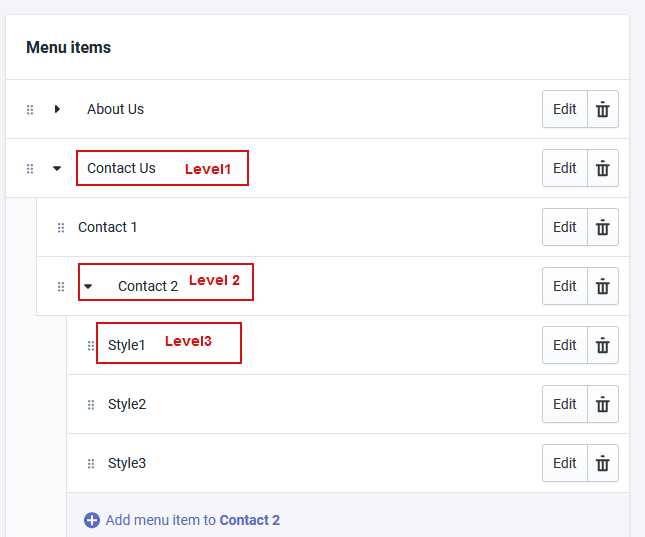This screenshot has width=645, height=537.
Task: Delete the About Us menu item
Action: click(x=602, y=109)
